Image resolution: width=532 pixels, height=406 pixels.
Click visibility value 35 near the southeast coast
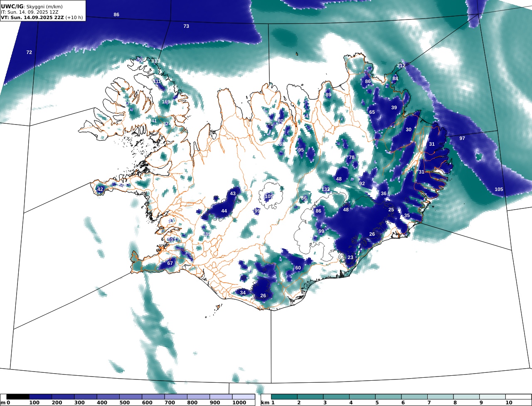pyautogui.click(x=407, y=215)
